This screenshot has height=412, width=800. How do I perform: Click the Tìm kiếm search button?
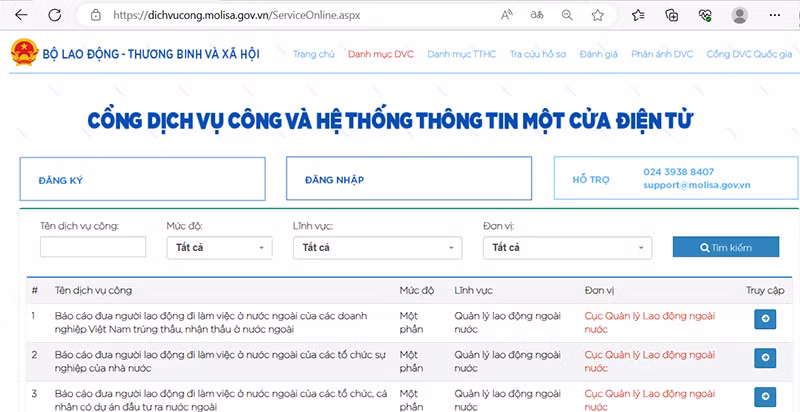726,247
